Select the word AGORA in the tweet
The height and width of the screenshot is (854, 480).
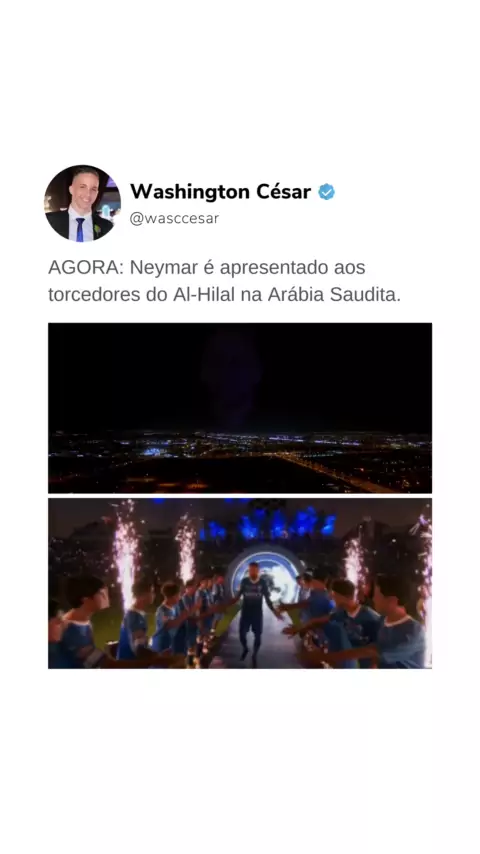86,268
